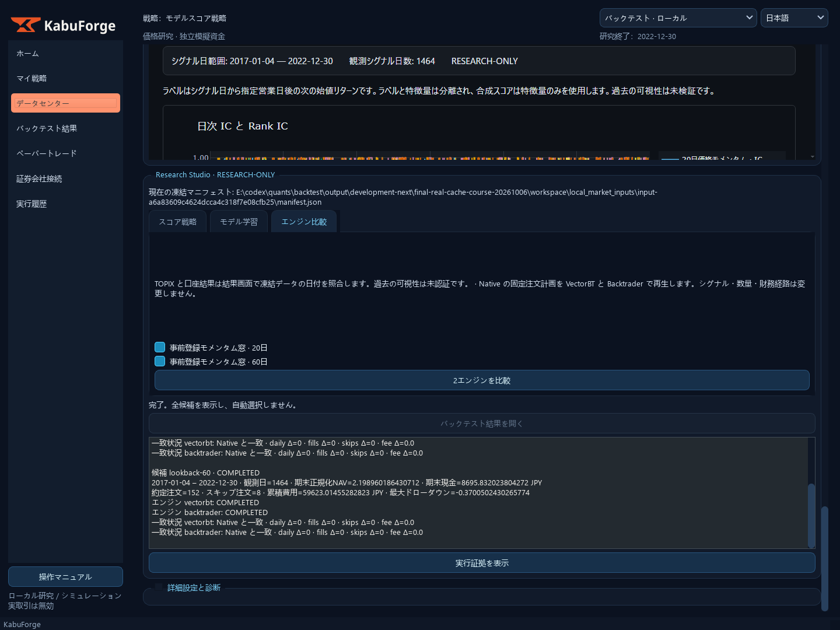Click the 価格研究 · 独立模擬資金 subtitle text

184,36
